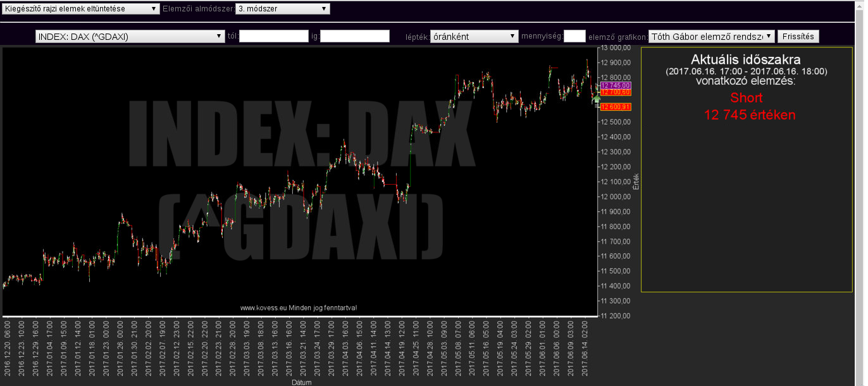868x386 pixels.
Task: Expand the '3. módszer' sub-method dropdown
Action: (x=283, y=9)
